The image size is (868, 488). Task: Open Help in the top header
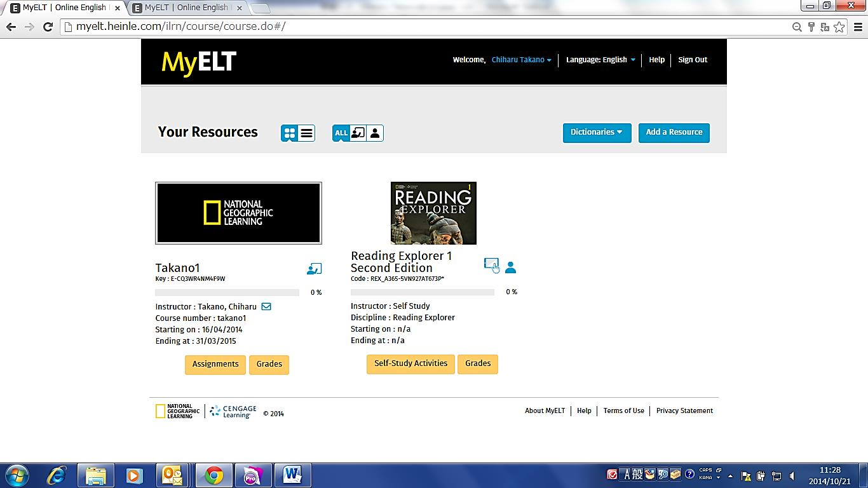point(657,60)
